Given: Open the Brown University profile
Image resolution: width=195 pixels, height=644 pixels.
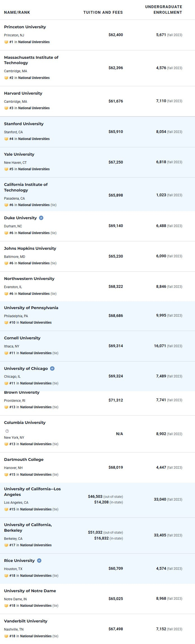Looking at the screenshot, I should click(x=22, y=393).
